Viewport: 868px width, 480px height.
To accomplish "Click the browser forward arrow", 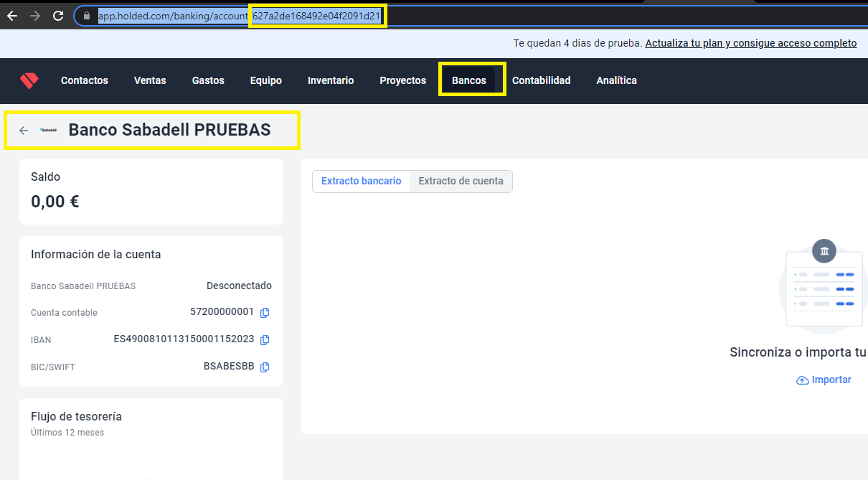I will [35, 15].
